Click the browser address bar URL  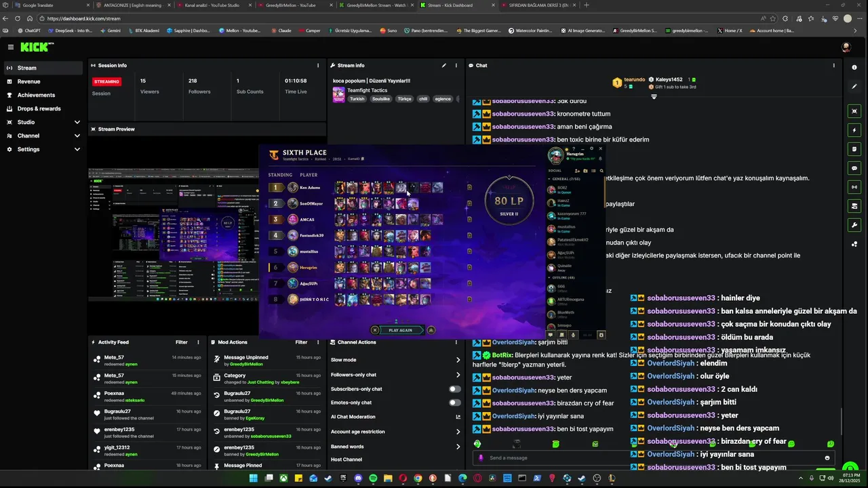(84, 18)
